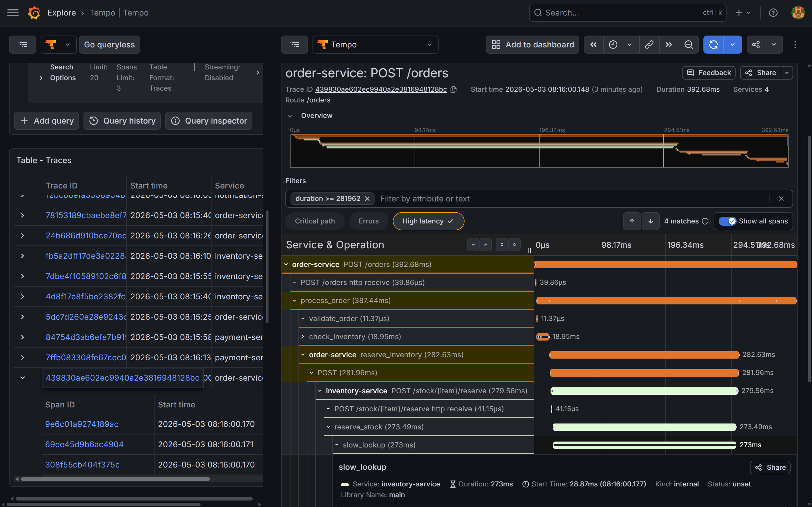
Task: Collapse one level of spans
Action: pyautogui.click(x=486, y=245)
